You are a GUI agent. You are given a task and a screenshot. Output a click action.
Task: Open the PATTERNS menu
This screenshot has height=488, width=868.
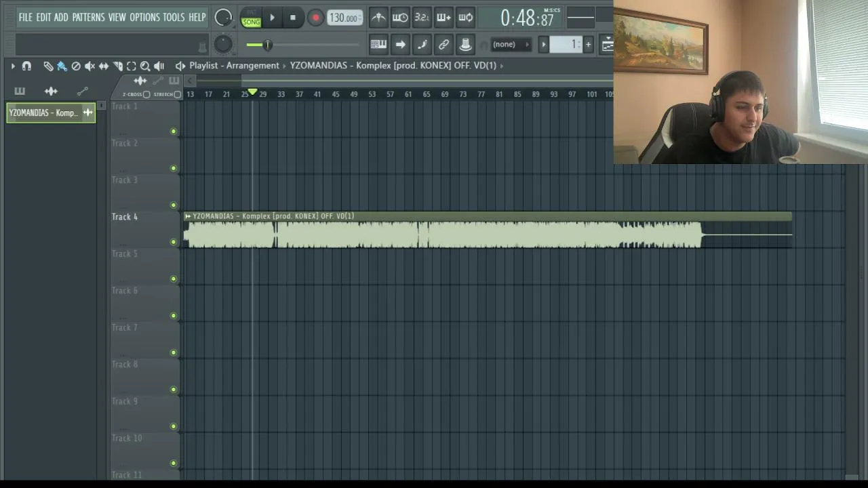pyautogui.click(x=88, y=17)
